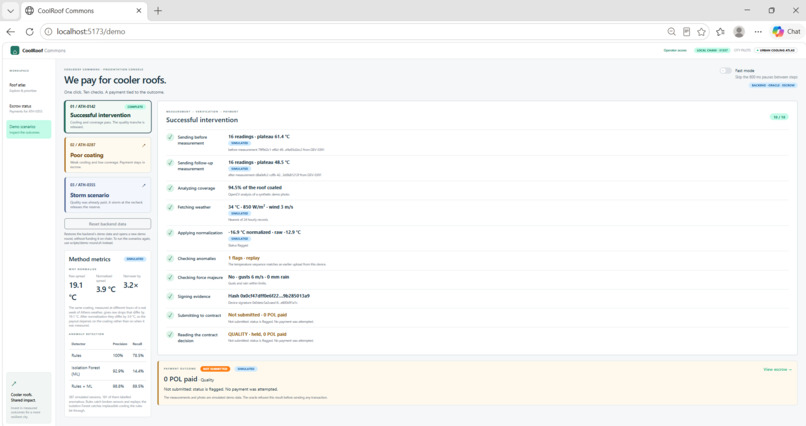Click the 3.9 °C normalized spread metric
The width and height of the screenshot is (806, 426).
pos(106,289)
